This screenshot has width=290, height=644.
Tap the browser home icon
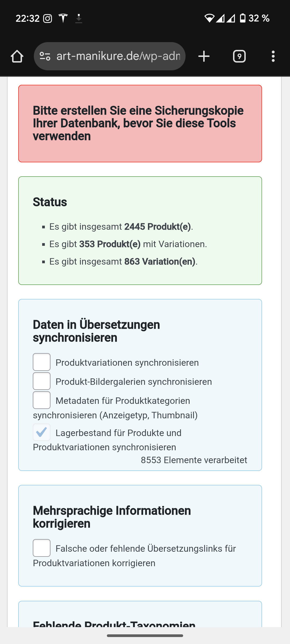(17, 56)
